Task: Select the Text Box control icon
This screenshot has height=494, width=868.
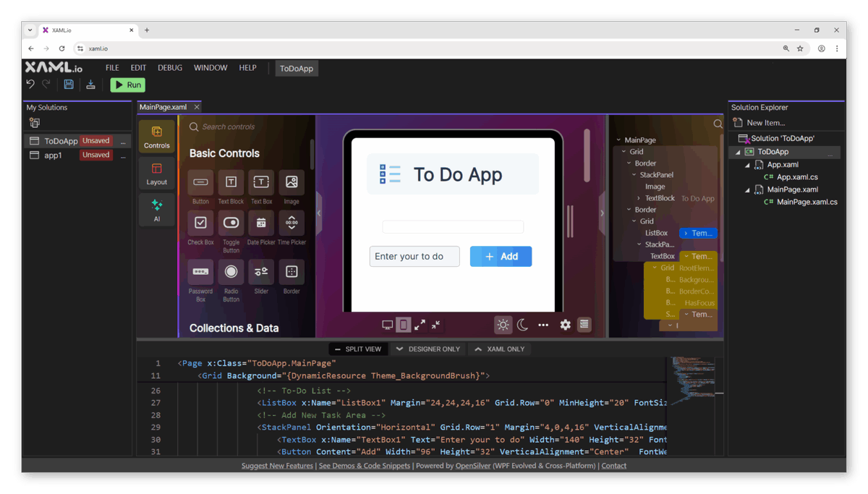Action: click(261, 182)
